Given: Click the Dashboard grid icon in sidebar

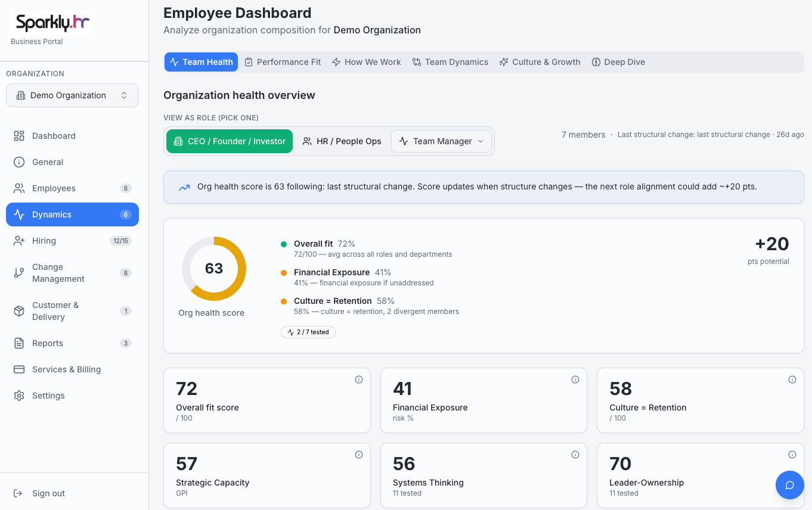Looking at the screenshot, I should [x=19, y=136].
